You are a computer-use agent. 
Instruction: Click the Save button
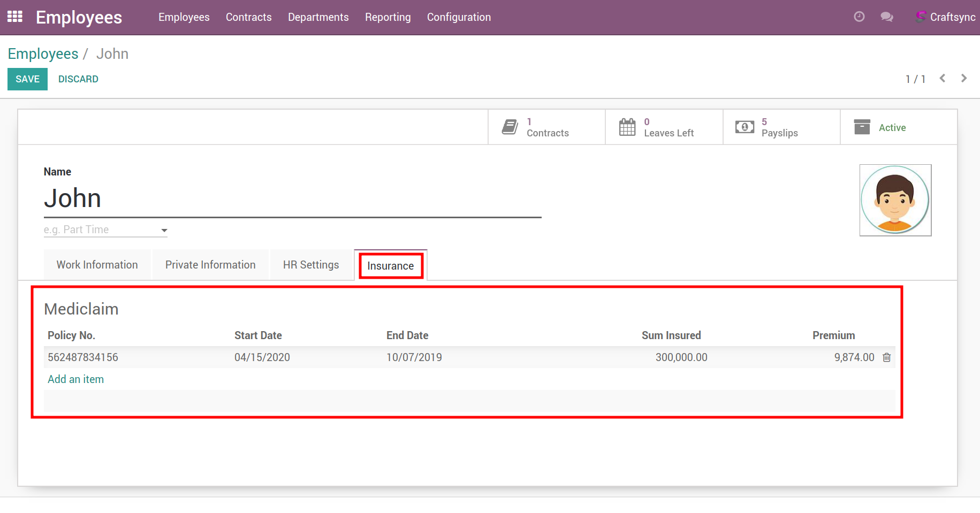pos(27,79)
